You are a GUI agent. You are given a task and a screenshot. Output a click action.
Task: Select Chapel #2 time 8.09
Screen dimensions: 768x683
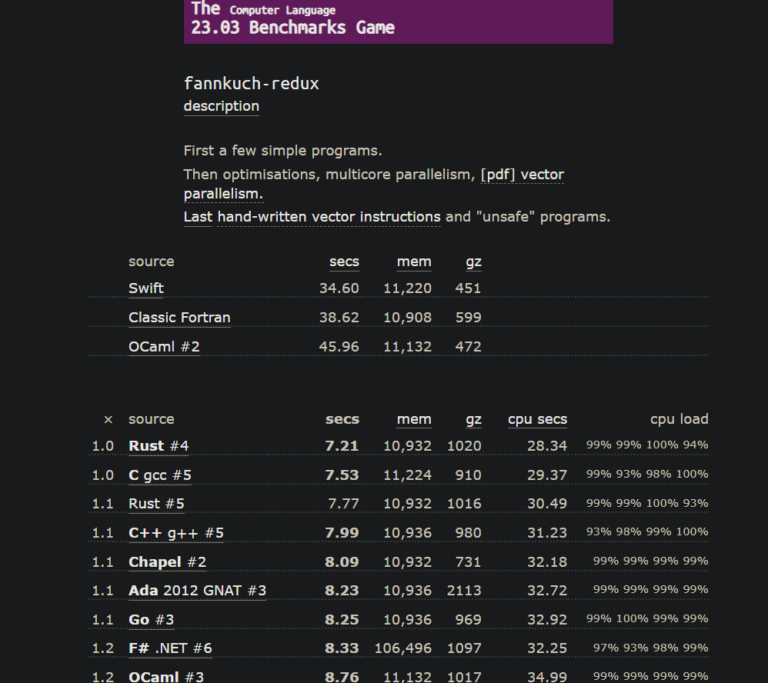(x=342, y=562)
